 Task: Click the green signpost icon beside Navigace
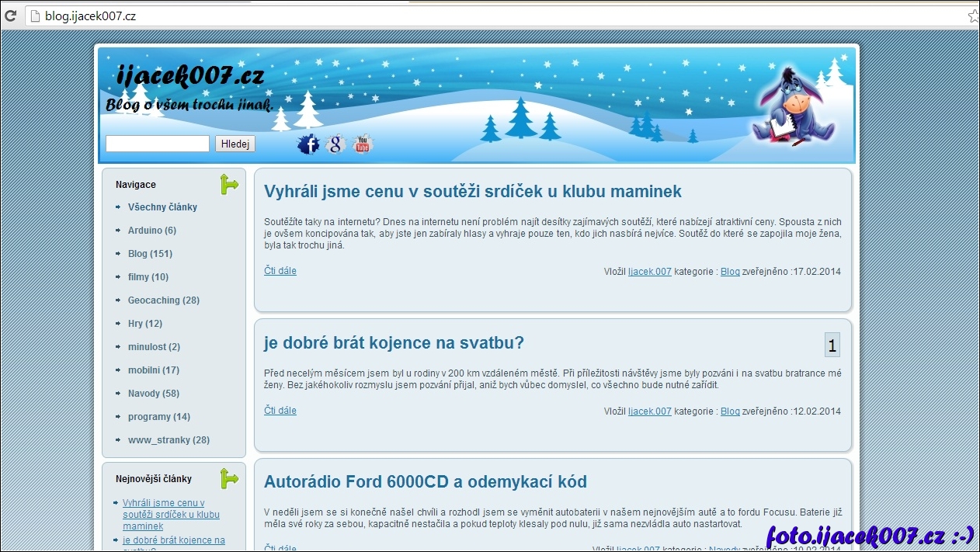(x=229, y=185)
